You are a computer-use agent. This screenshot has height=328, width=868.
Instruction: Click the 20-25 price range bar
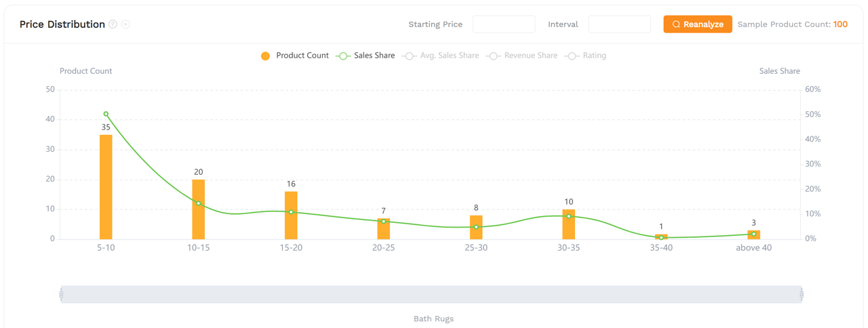click(384, 229)
